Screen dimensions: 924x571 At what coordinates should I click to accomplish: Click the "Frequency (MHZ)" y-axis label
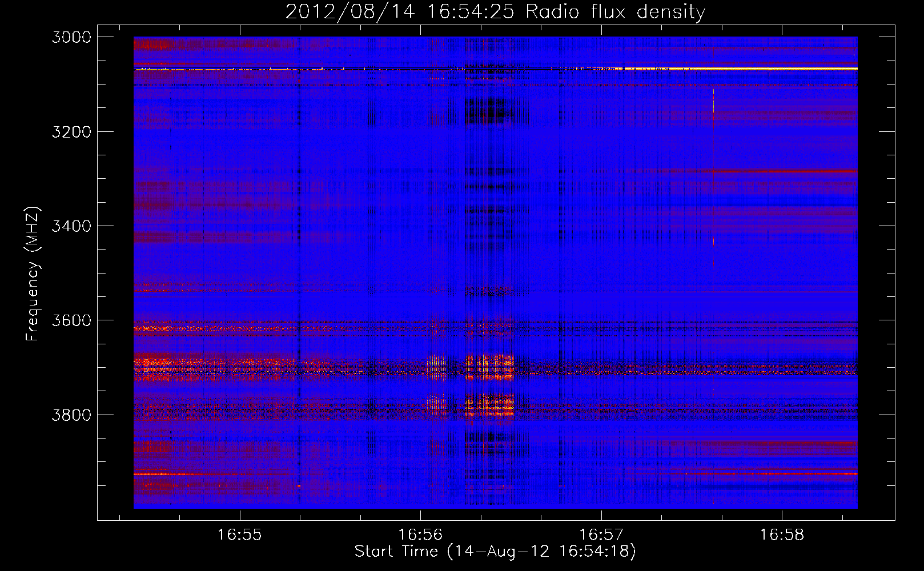(33, 274)
